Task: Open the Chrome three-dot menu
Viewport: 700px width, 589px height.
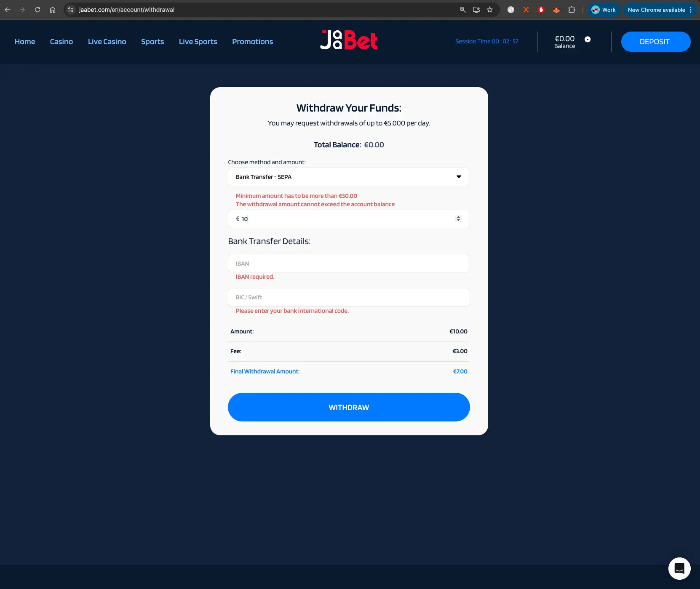Action: tap(691, 10)
